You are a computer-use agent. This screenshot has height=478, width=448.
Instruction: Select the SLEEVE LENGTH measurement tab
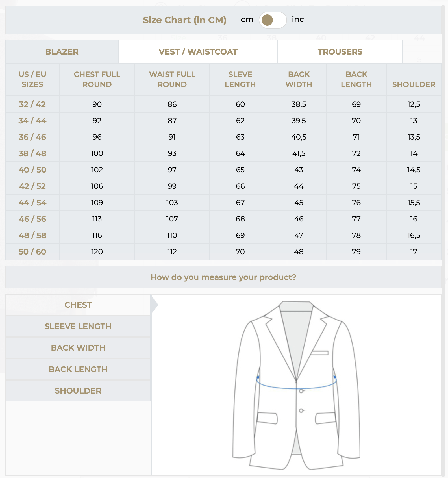point(78,326)
